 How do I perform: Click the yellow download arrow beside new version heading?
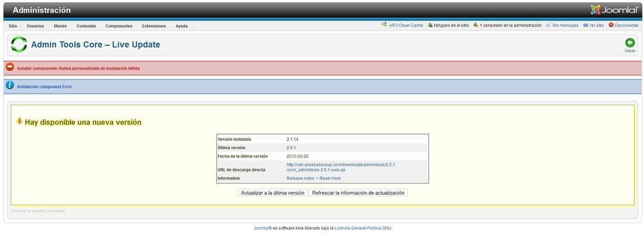click(x=19, y=121)
